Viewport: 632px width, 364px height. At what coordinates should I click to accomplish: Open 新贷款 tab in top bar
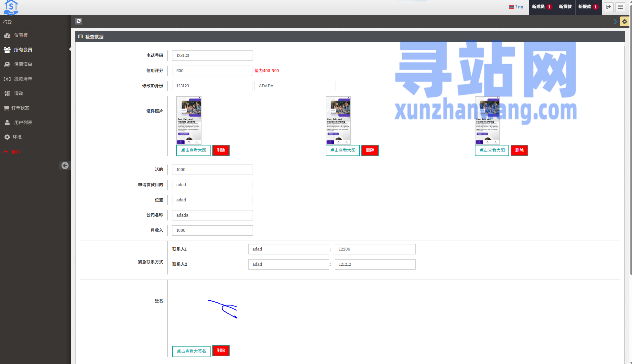[565, 7]
